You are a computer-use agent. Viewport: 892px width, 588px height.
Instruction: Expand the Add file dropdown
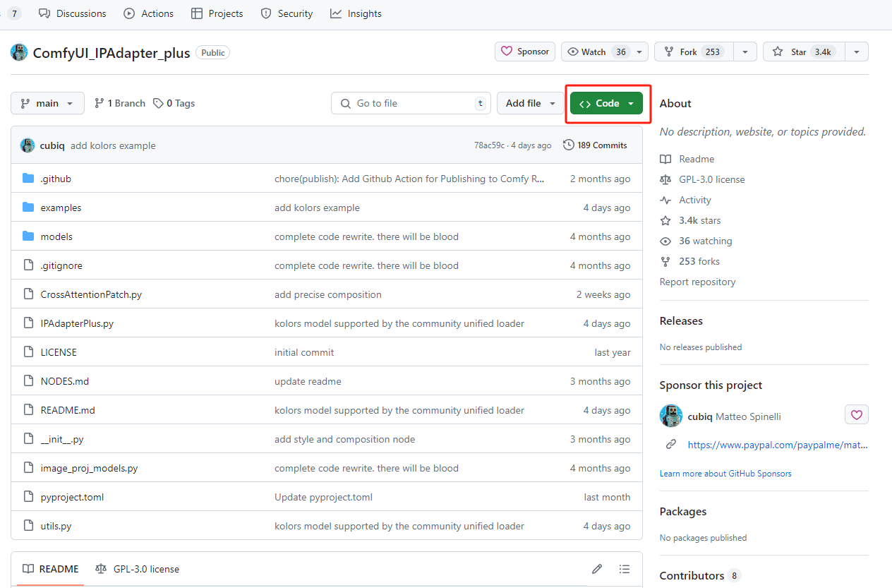point(530,103)
